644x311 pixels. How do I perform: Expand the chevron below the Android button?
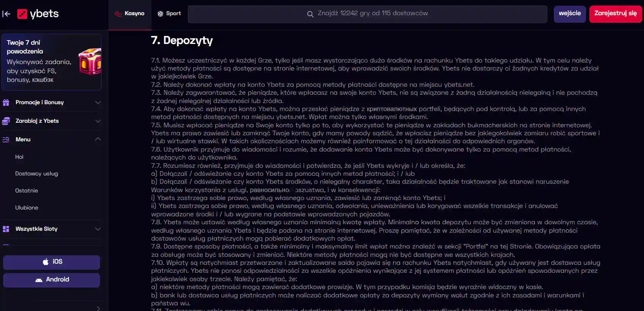(x=98, y=308)
